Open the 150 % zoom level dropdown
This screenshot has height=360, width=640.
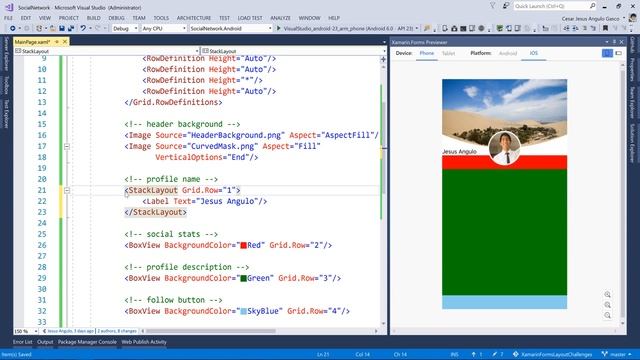26,331
